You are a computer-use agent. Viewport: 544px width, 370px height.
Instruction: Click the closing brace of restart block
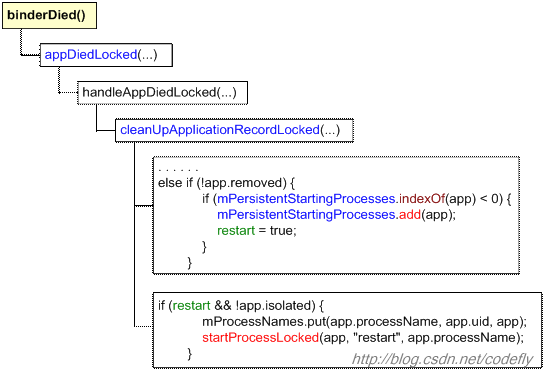[189, 354]
